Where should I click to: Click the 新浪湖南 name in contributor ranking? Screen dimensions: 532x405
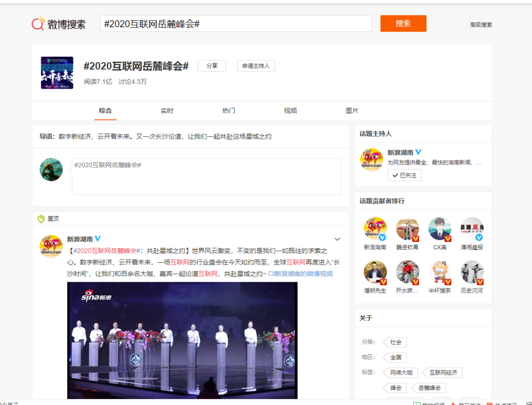coord(375,247)
